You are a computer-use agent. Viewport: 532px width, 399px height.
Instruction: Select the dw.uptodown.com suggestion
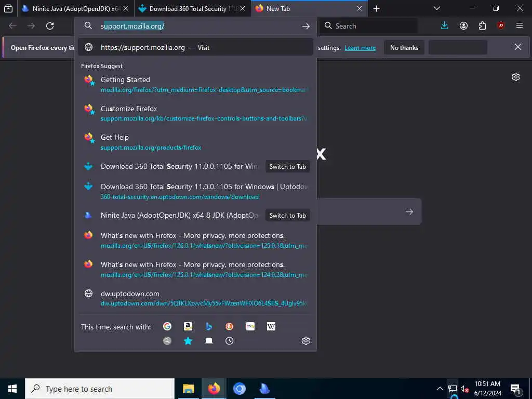[x=195, y=298]
